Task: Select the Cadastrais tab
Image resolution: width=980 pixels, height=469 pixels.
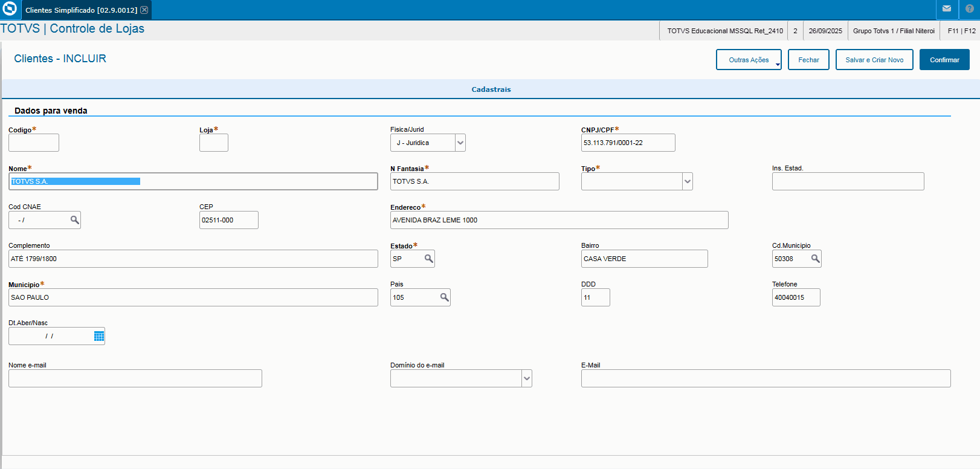Action: point(491,89)
